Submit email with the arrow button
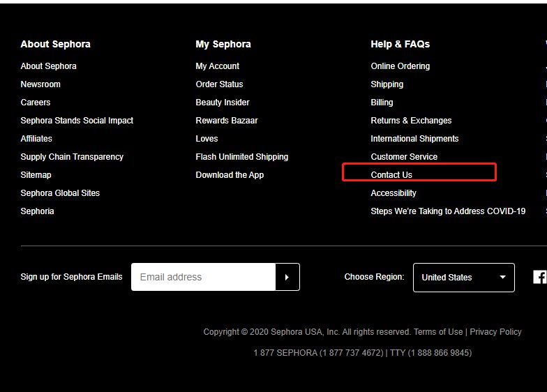The width and height of the screenshot is (547, 392). [x=287, y=277]
